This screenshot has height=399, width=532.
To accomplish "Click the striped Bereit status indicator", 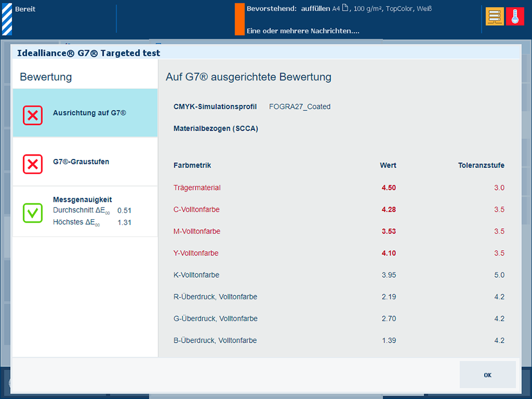I will pyautogui.click(x=7, y=19).
